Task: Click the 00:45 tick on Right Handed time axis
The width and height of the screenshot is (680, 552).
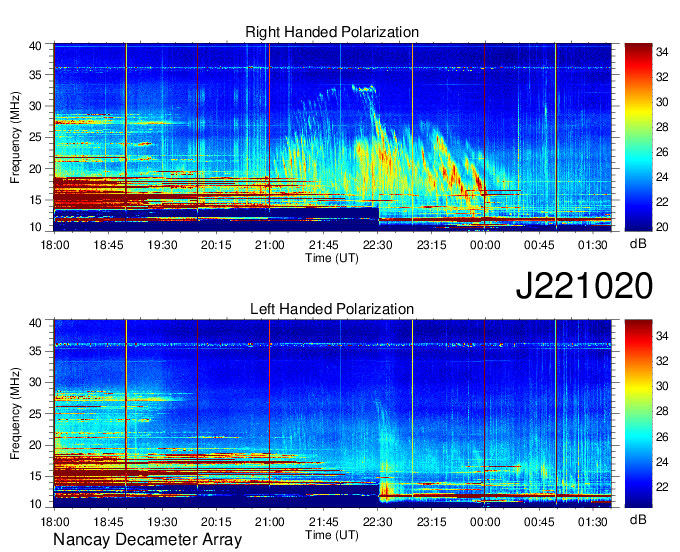Action: click(x=539, y=245)
